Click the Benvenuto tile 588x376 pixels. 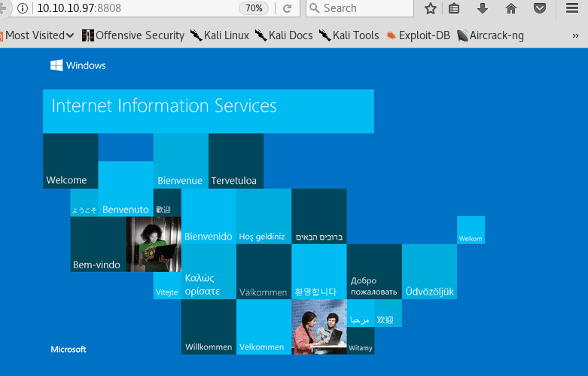(126, 188)
